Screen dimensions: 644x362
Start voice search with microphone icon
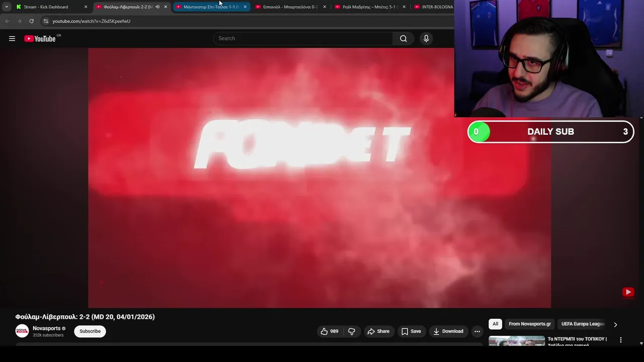click(x=426, y=39)
